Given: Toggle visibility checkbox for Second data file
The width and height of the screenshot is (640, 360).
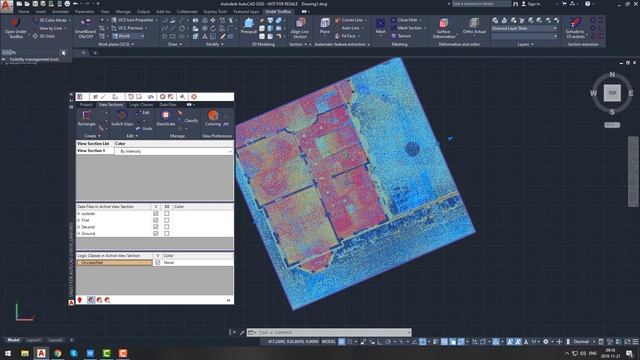Looking at the screenshot, I should pyautogui.click(x=156, y=227).
